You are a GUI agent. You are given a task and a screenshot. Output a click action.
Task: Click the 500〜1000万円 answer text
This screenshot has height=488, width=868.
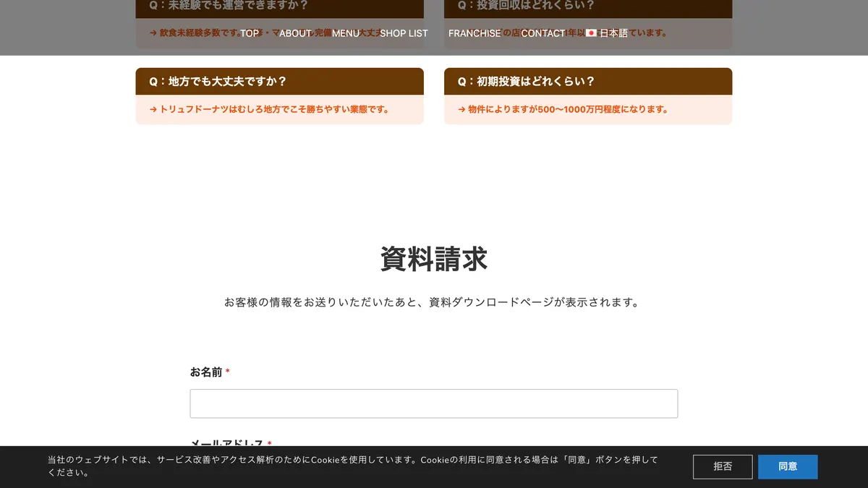coord(563,110)
